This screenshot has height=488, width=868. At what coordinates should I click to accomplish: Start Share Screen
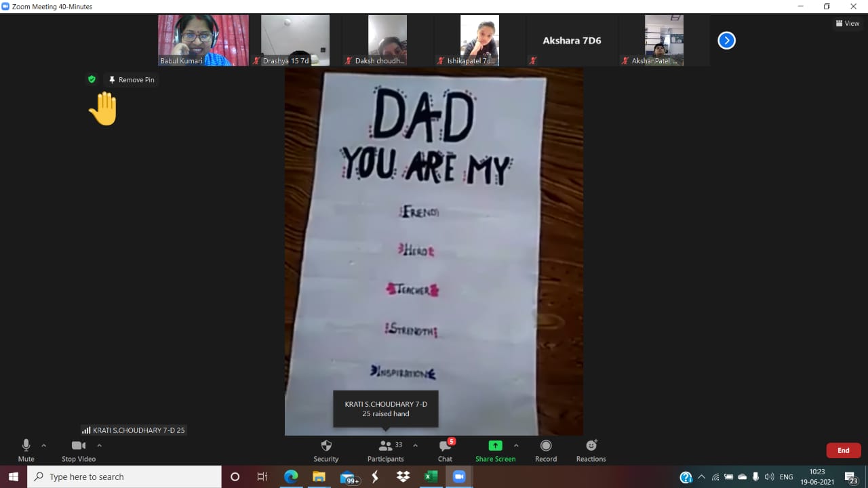[x=495, y=450]
